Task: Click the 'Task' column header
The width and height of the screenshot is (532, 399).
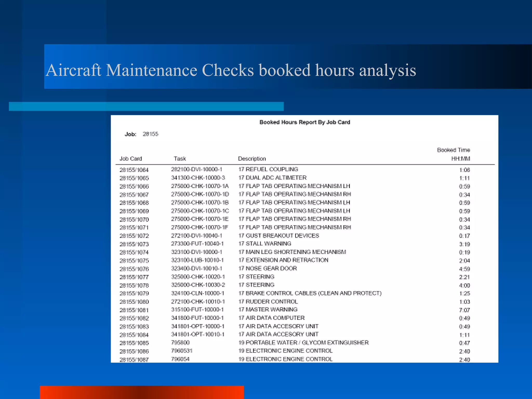Action: click(x=180, y=159)
